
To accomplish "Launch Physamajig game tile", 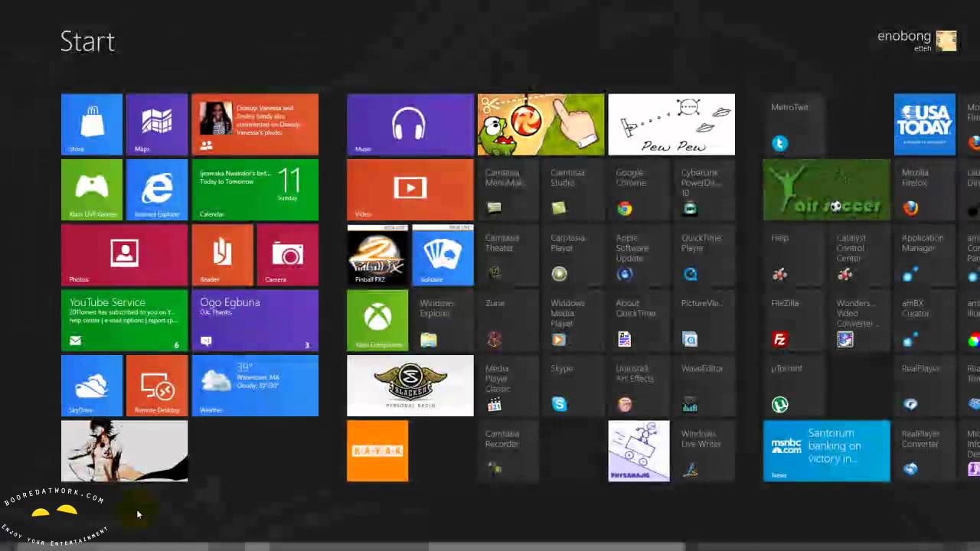I will (x=639, y=451).
